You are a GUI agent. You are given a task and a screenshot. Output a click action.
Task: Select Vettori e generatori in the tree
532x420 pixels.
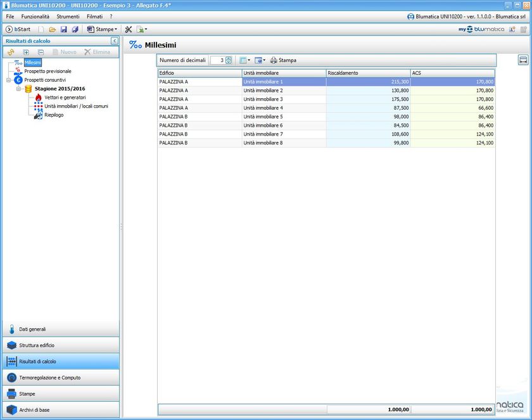pos(65,98)
